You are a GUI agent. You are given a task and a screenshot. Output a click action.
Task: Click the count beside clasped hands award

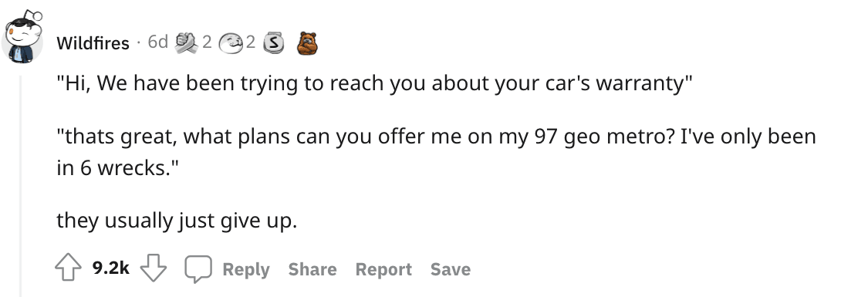tap(207, 42)
